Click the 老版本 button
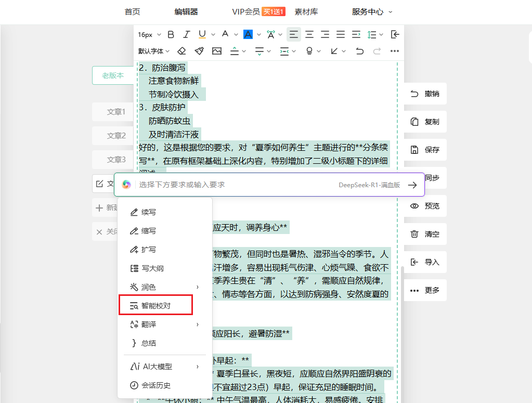 tap(113, 75)
